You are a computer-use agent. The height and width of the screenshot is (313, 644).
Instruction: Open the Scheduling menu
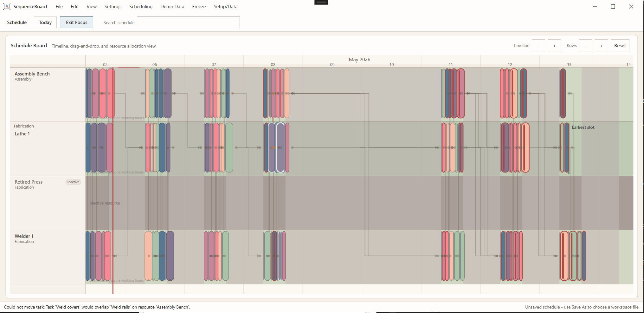(x=141, y=7)
